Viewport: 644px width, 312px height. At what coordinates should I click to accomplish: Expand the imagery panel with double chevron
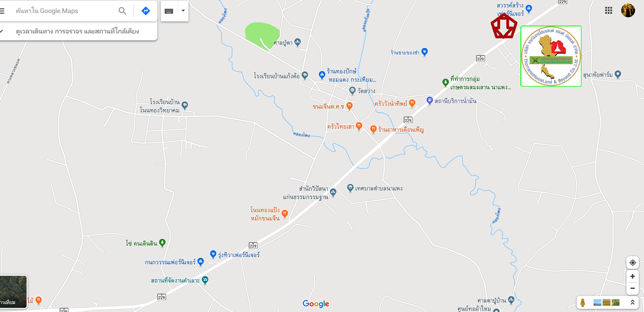click(632, 302)
